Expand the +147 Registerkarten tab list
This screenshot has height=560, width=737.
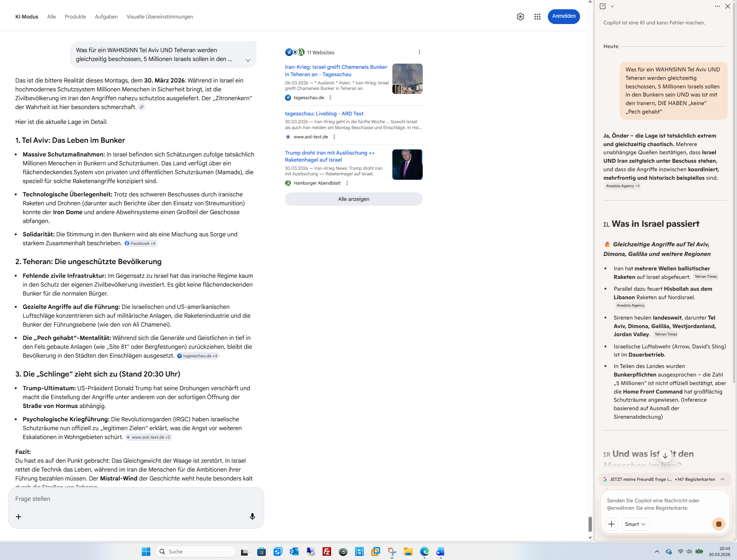pyautogui.click(x=722, y=479)
